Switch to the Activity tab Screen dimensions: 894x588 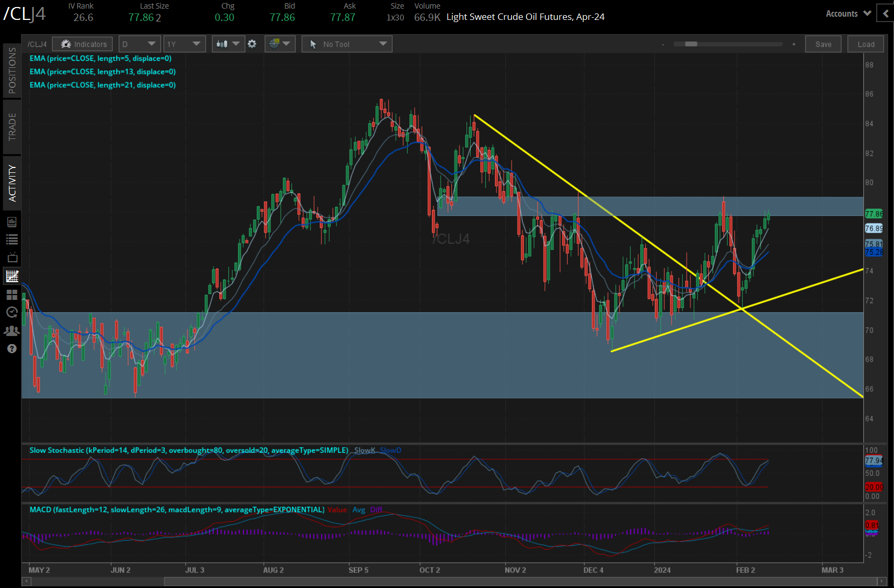(x=12, y=183)
